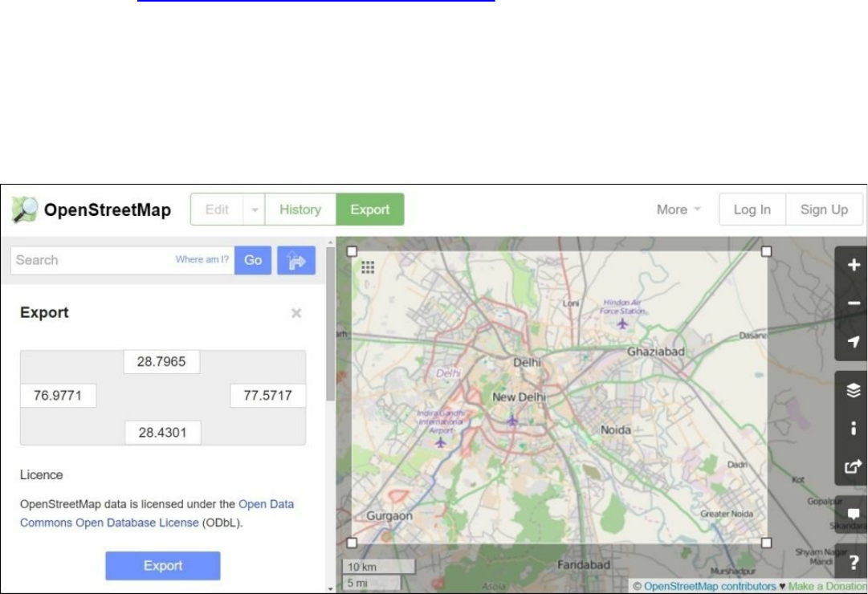Click the Make a Donation link
The height and width of the screenshot is (594, 868).
click(x=828, y=586)
